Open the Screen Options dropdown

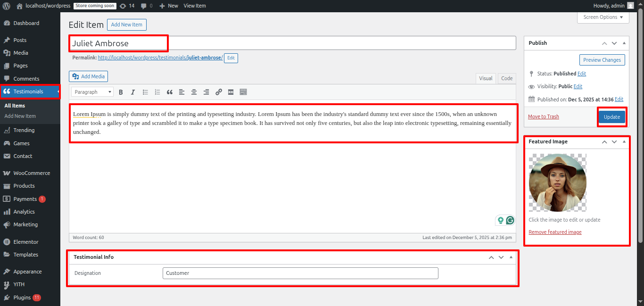point(603,17)
